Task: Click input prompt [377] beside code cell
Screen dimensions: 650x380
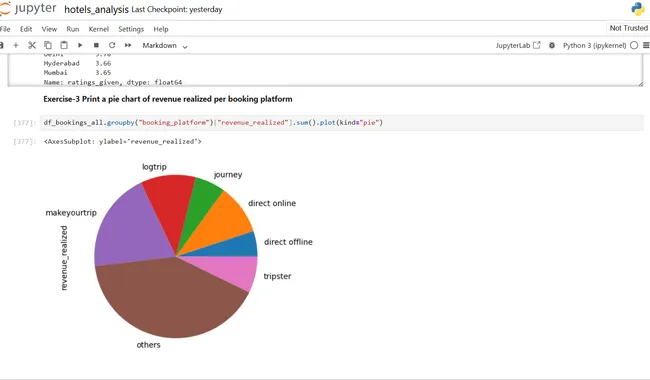Action: 25,123
